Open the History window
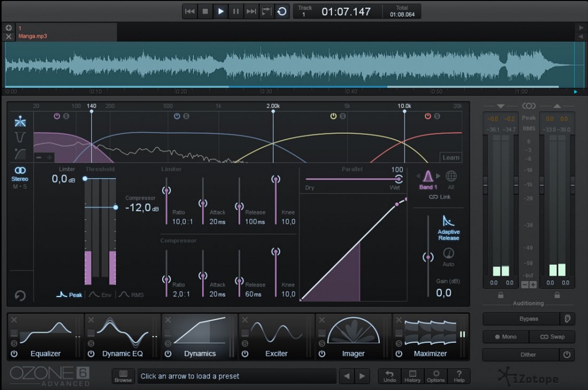The height and width of the screenshot is (390, 588). coord(412,376)
